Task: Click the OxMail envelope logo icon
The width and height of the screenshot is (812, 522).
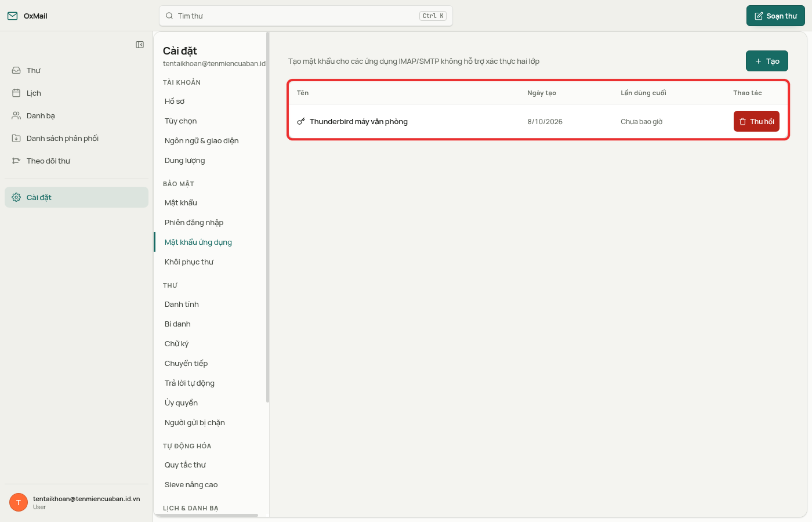Action: [12, 16]
